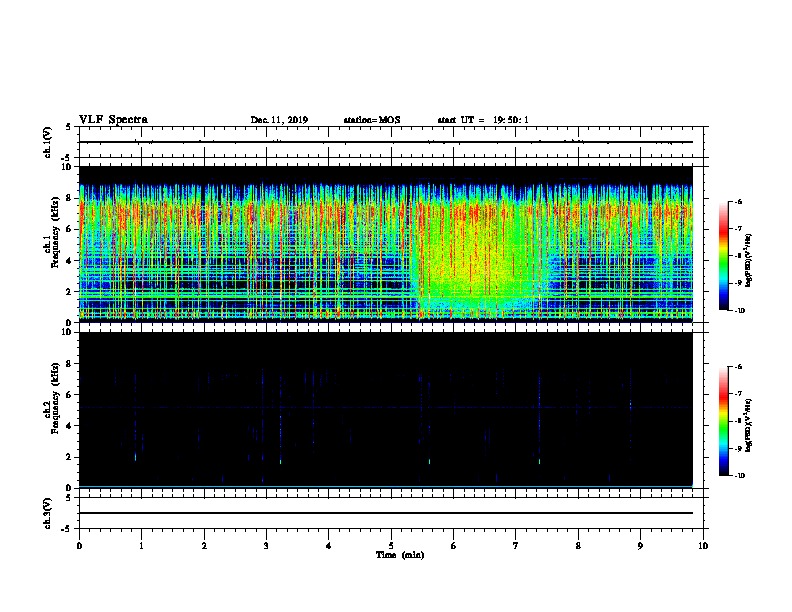
Task: Click "-10" label on ch.1 color bar
Action: (x=739, y=310)
